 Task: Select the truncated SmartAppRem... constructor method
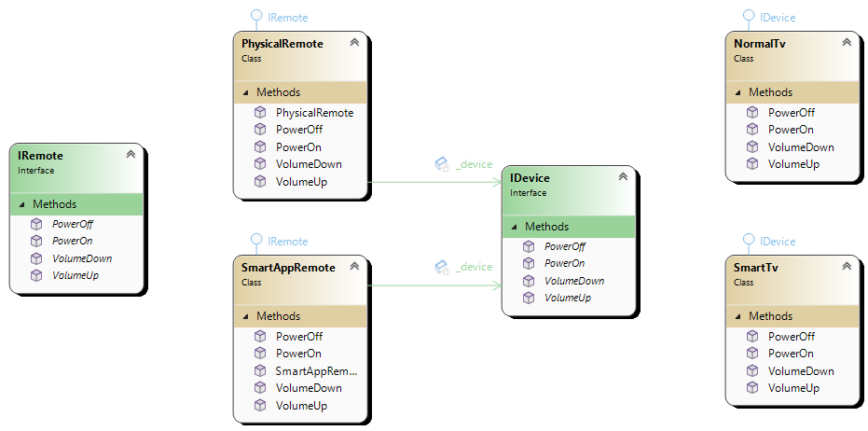(315, 371)
